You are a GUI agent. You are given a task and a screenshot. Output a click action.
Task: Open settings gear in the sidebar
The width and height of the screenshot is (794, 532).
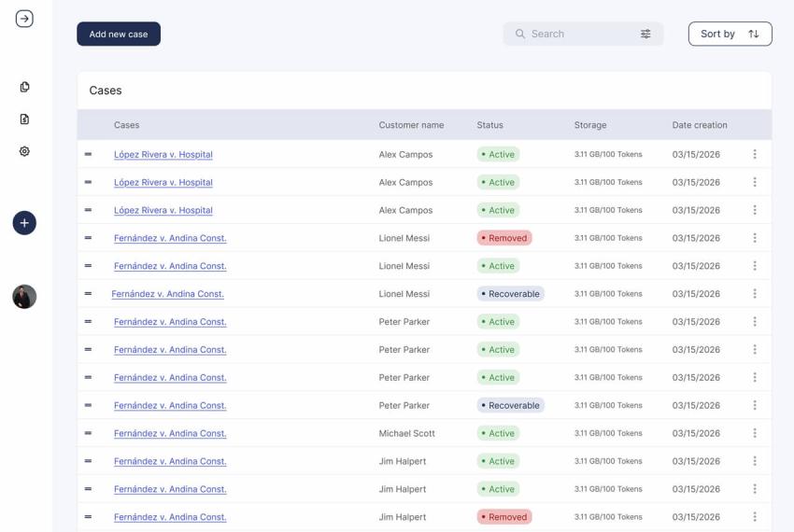[x=24, y=151]
